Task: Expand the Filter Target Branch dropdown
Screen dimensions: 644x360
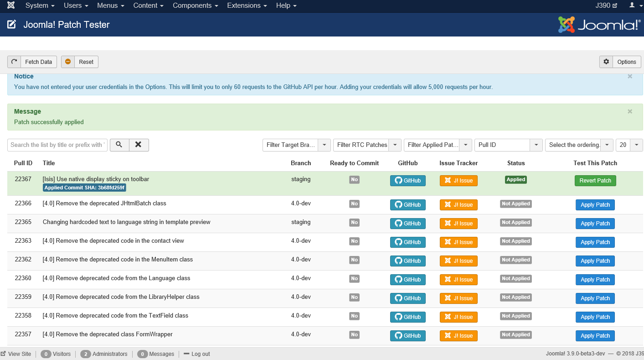Action: click(297, 145)
